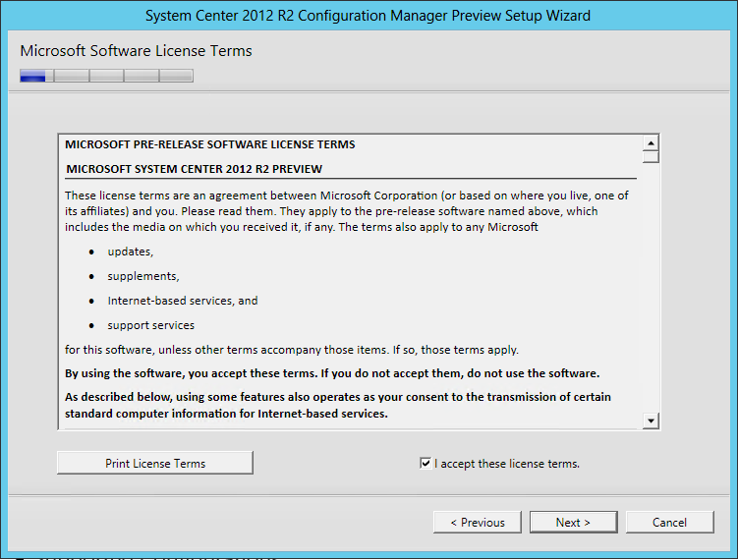Click the wizard step progress bar
The width and height of the screenshot is (738, 560).
pyautogui.click(x=106, y=76)
